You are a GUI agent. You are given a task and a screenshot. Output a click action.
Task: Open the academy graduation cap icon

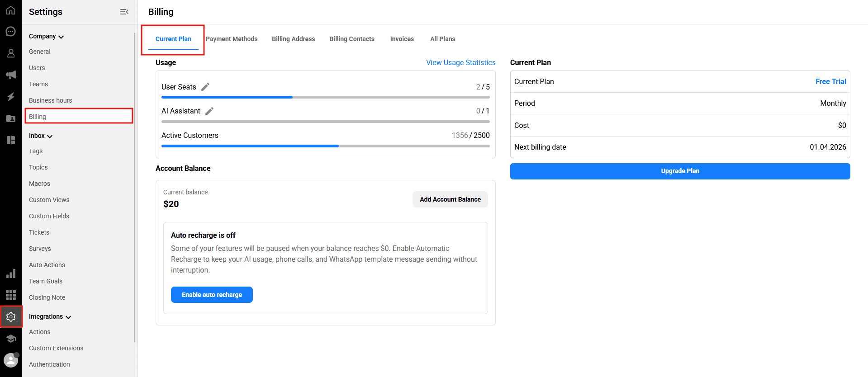[11, 339]
